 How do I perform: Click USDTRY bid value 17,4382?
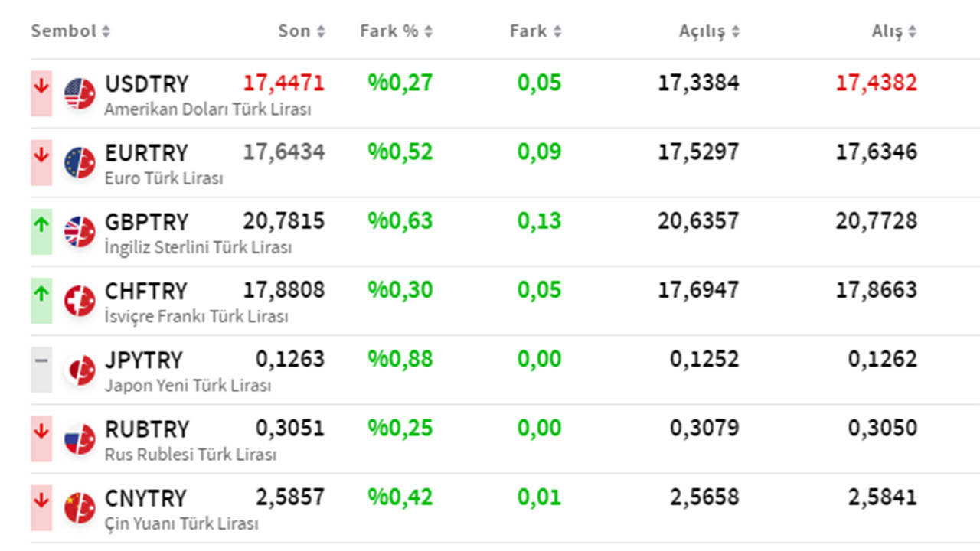877,83
